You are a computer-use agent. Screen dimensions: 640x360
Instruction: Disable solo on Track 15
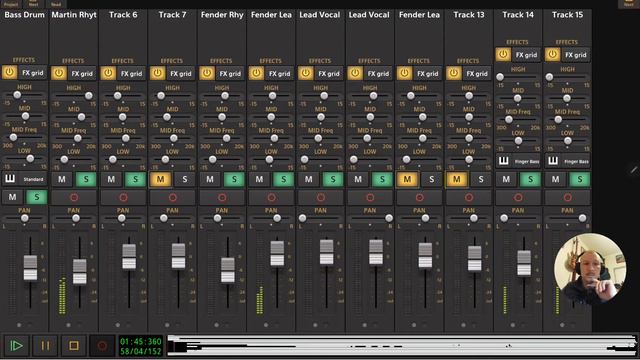point(580,179)
